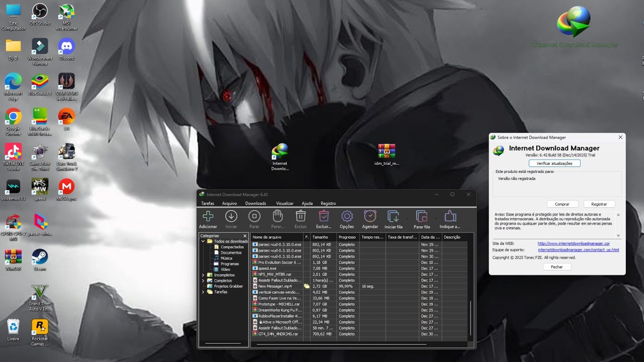The width and height of the screenshot is (644, 362).
Task: Open WinRAR desktop icon
Action: [13, 260]
